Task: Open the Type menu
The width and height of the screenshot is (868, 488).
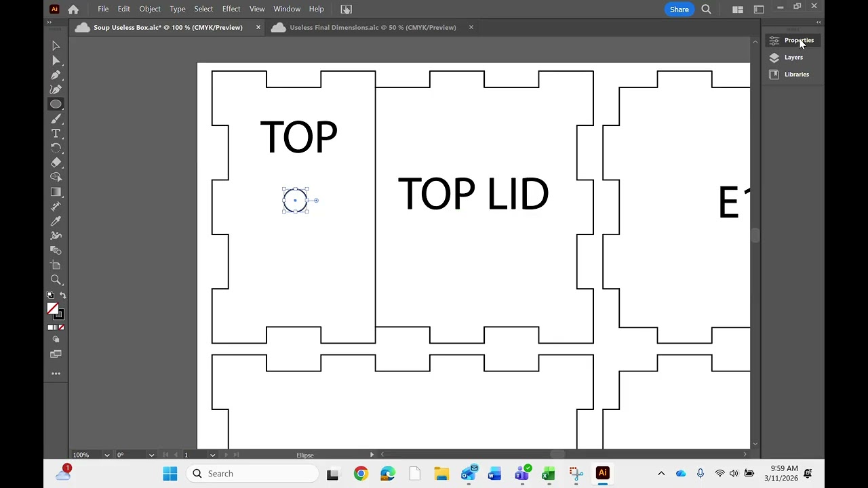Action: point(178,9)
